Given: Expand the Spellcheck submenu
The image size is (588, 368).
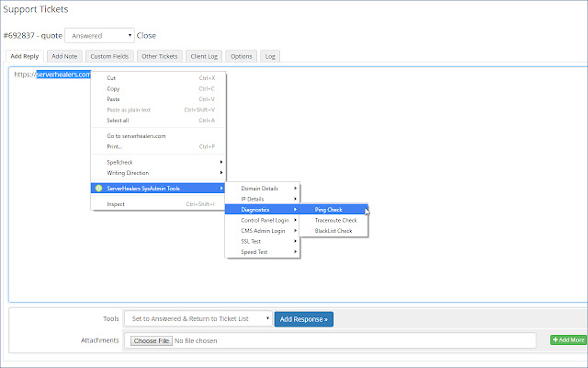Looking at the screenshot, I should [158, 162].
